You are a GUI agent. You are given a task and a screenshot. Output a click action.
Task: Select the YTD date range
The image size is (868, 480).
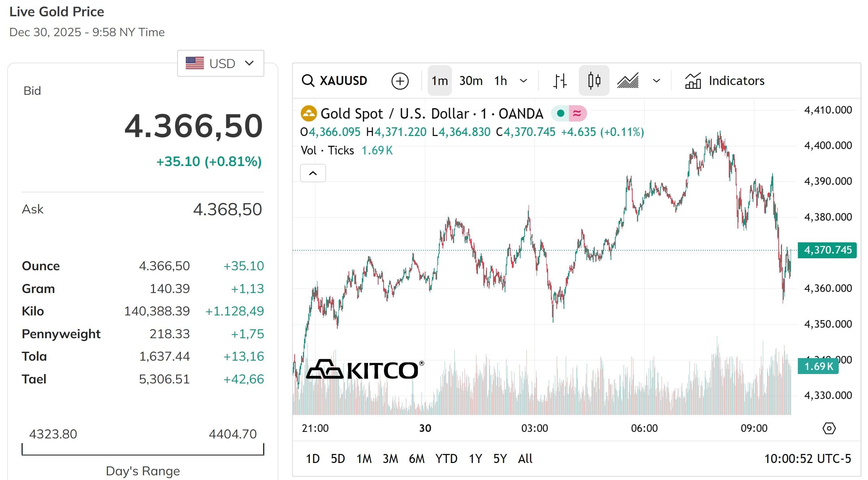click(x=446, y=459)
